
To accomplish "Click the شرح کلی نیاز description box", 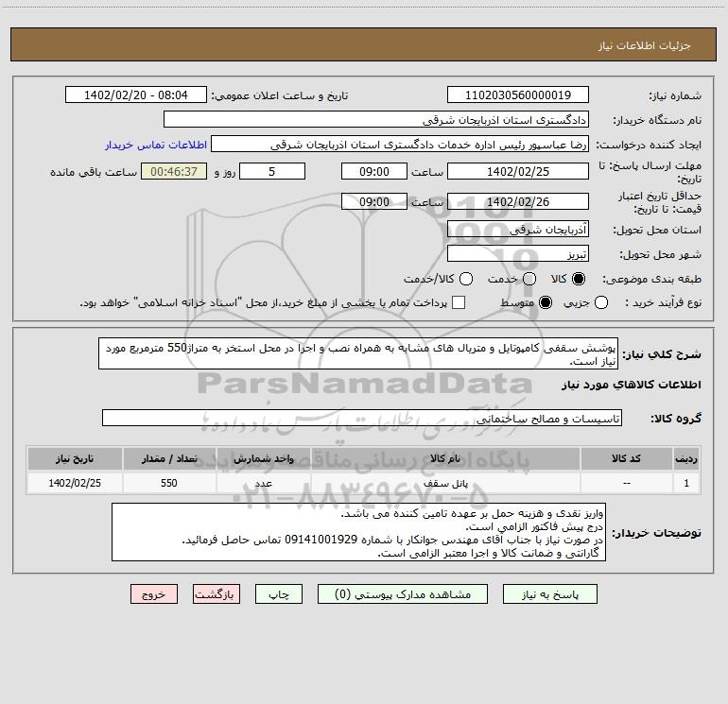I will 358,353.
